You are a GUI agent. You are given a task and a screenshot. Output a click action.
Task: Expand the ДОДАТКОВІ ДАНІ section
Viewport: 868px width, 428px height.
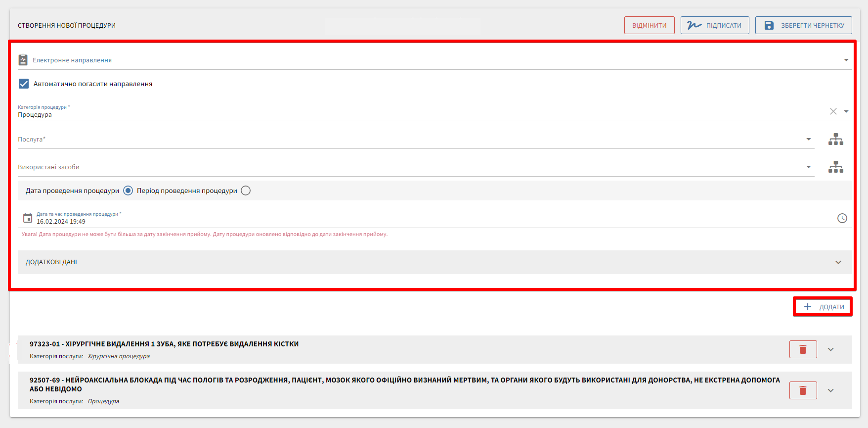click(838, 262)
